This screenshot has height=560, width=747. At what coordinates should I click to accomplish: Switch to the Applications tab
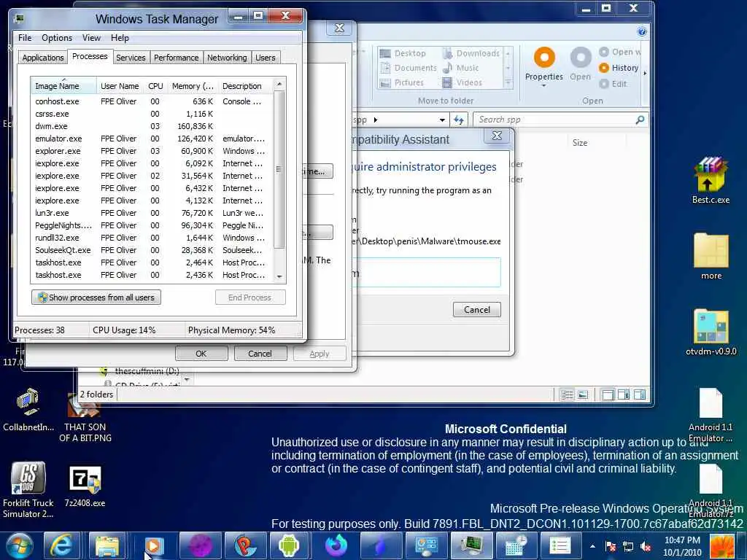[x=43, y=58]
